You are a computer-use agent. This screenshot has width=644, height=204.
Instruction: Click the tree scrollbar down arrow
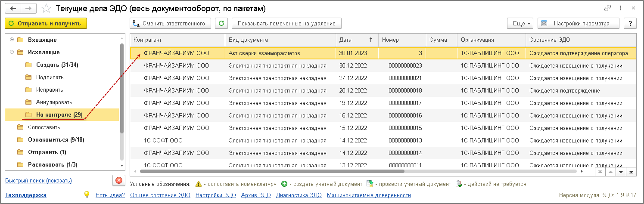click(x=122, y=166)
